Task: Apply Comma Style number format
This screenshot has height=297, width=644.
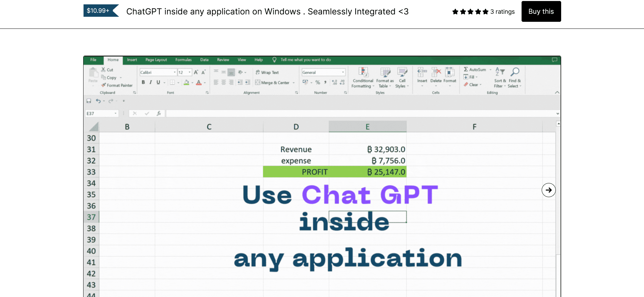Action: (x=325, y=82)
